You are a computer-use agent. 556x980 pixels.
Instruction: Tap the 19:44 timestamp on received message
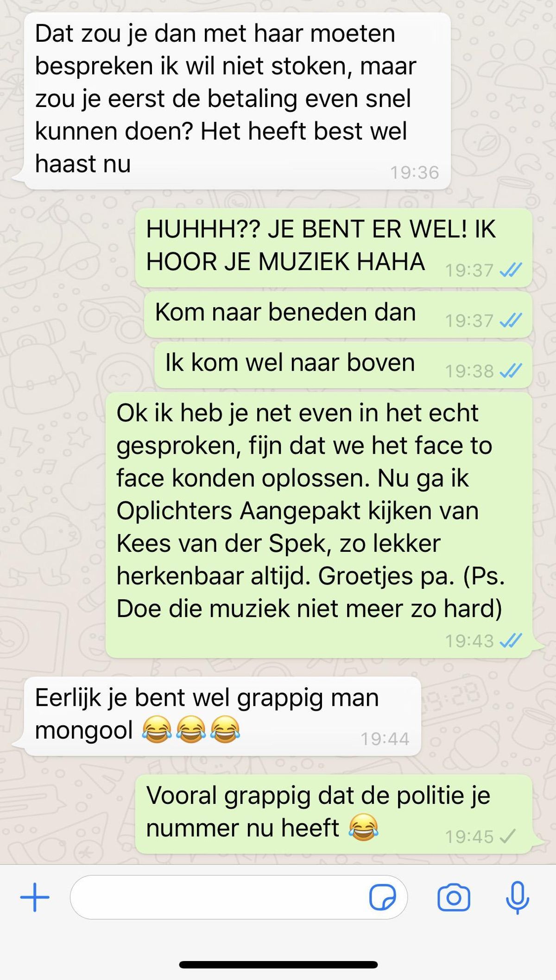tap(385, 739)
